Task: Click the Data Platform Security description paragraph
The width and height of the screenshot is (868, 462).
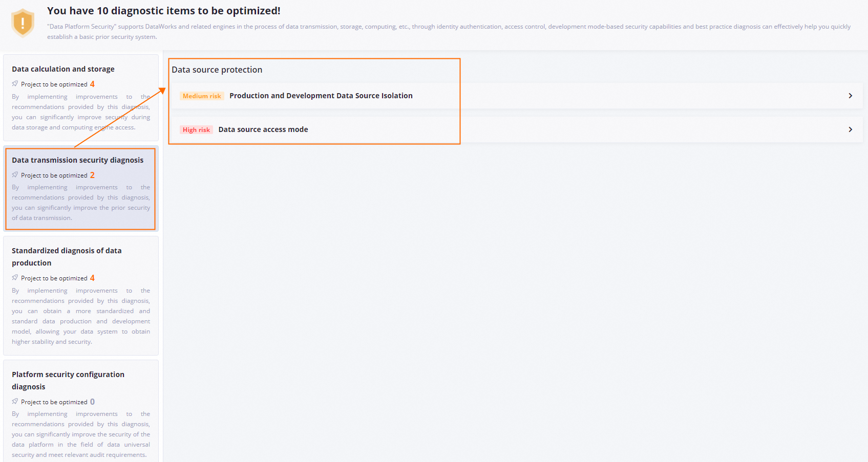Action: (x=449, y=32)
